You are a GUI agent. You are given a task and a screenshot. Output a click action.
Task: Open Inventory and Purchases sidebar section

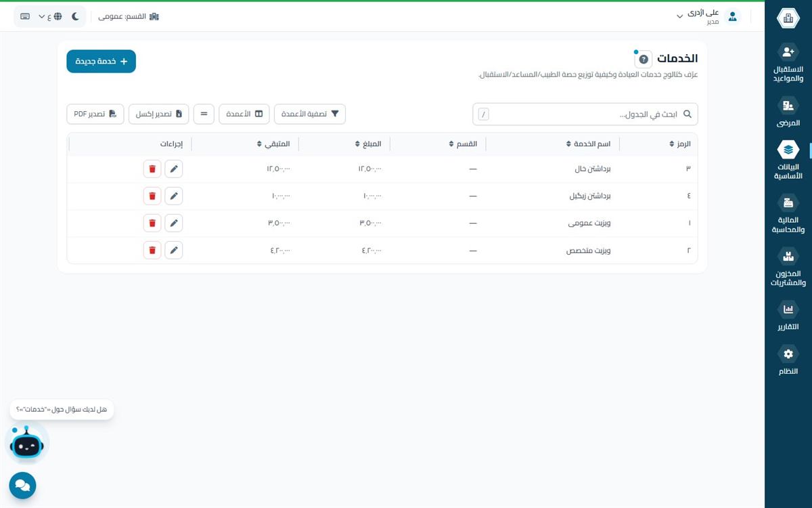(788, 267)
